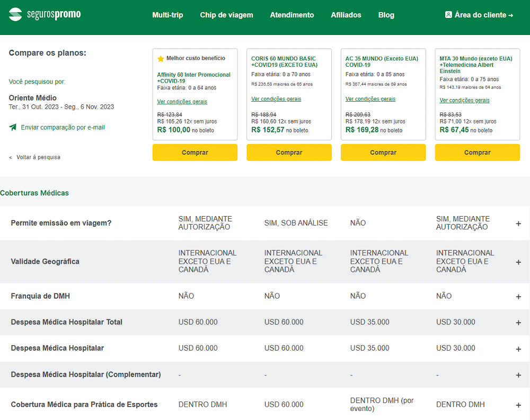
Task: Click the Coberturas Médicas section heading
Action: click(34, 193)
